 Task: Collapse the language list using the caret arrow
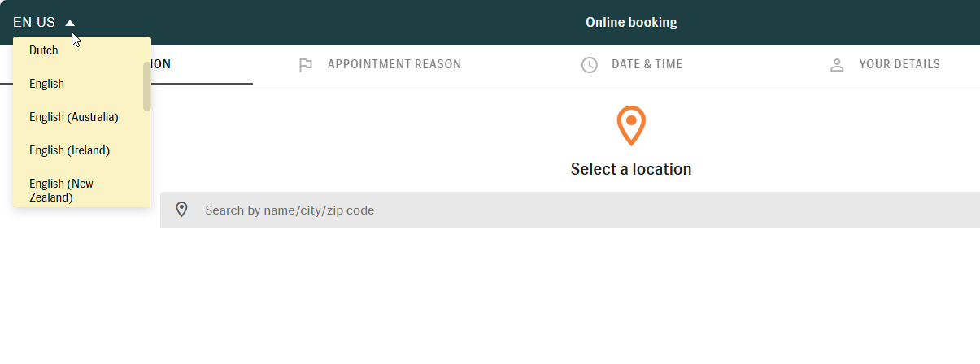pyautogui.click(x=70, y=23)
